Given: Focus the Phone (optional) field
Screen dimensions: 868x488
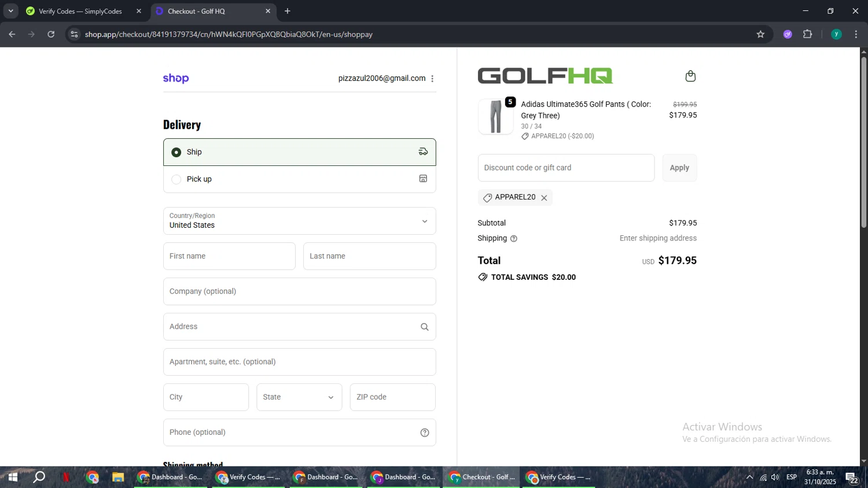Looking at the screenshot, I should click(300, 432).
